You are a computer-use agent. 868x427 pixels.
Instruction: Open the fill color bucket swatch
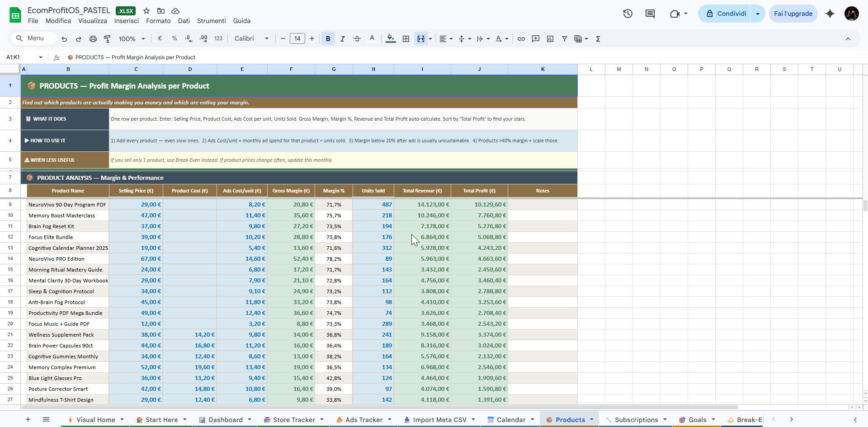pos(391,39)
